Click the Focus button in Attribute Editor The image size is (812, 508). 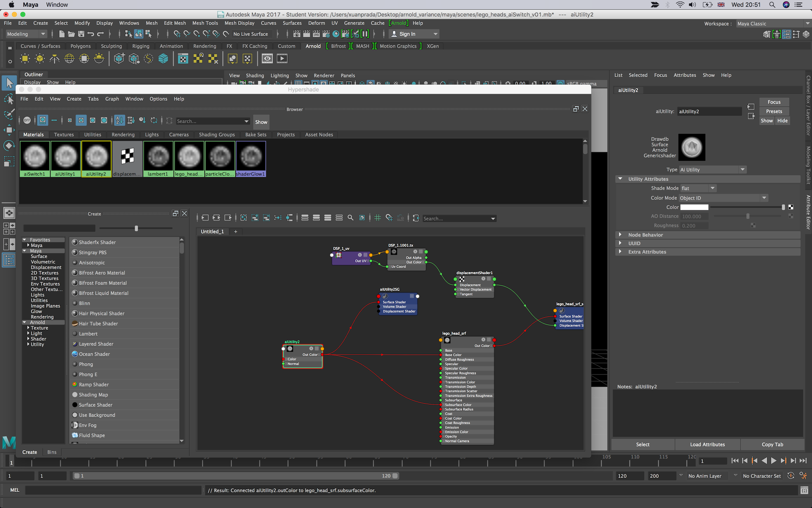774,102
